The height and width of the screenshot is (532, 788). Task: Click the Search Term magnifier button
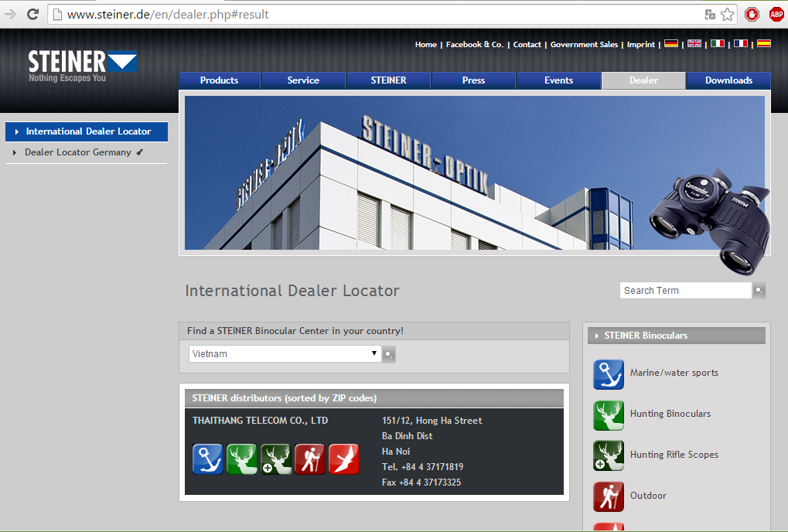[759, 291]
